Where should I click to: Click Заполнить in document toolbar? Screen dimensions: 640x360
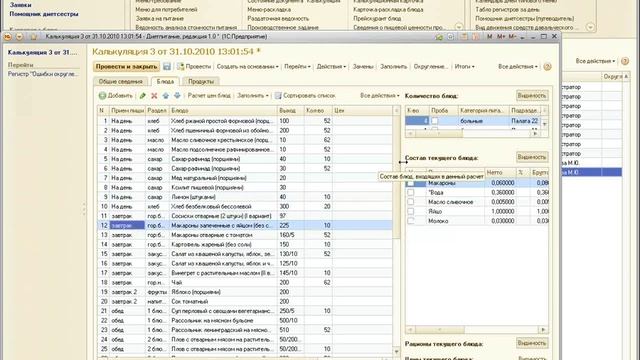(x=393, y=67)
